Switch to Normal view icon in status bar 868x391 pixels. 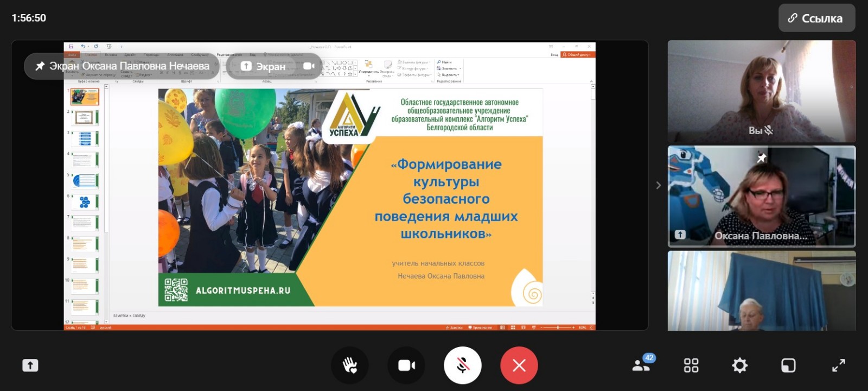click(x=503, y=327)
